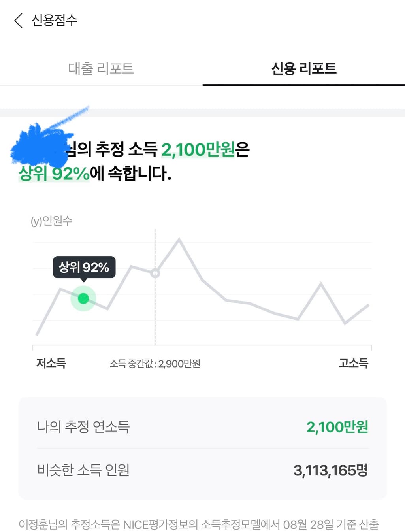The height and width of the screenshot is (532, 405).
Task: Tap the back arrow icon
Action: [18, 20]
